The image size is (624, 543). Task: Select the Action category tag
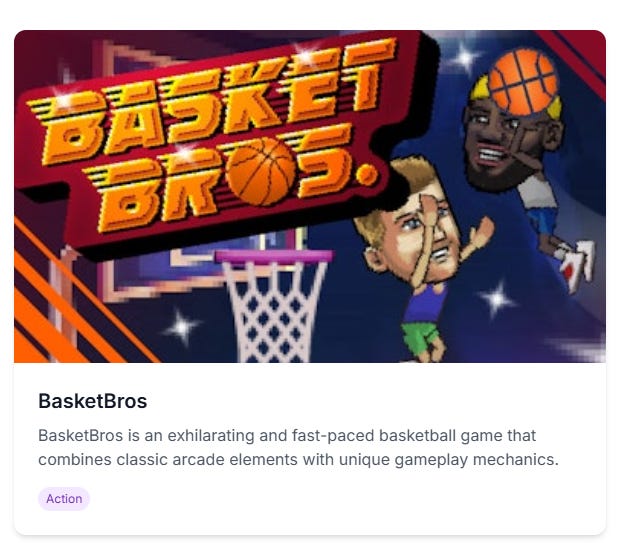coord(64,499)
